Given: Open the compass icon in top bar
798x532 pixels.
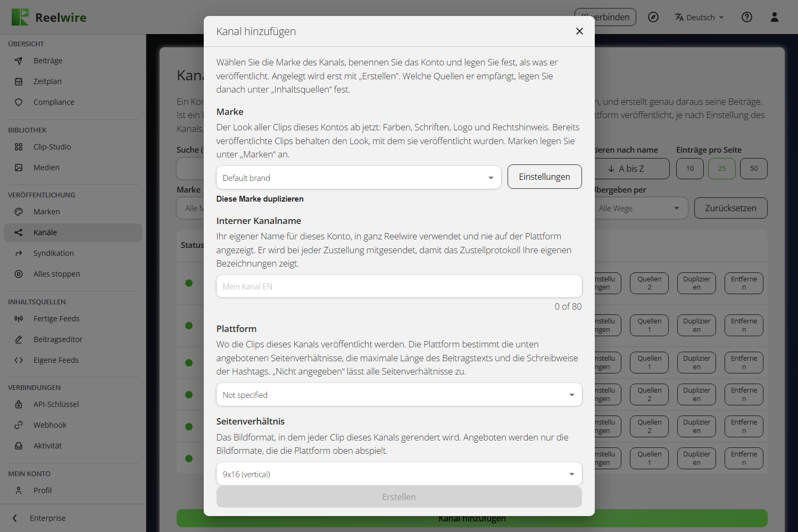Looking at the screenshot, I should click(x=653, y=17).
